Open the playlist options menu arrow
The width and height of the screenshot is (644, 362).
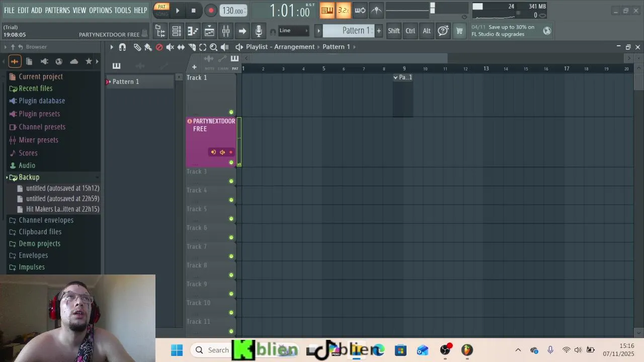point(112,47)
